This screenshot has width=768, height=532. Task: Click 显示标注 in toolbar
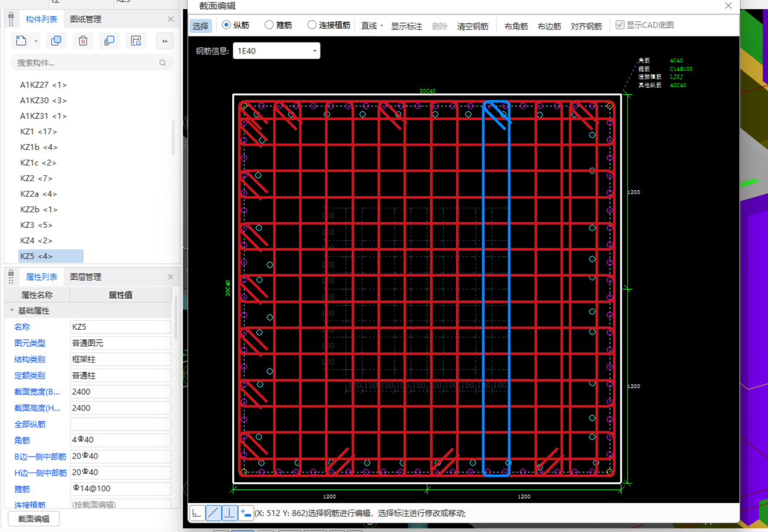(406, 26)
